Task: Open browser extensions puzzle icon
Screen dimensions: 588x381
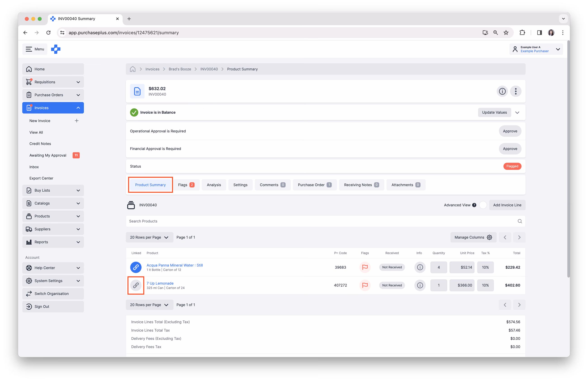Action: [522, 32]
